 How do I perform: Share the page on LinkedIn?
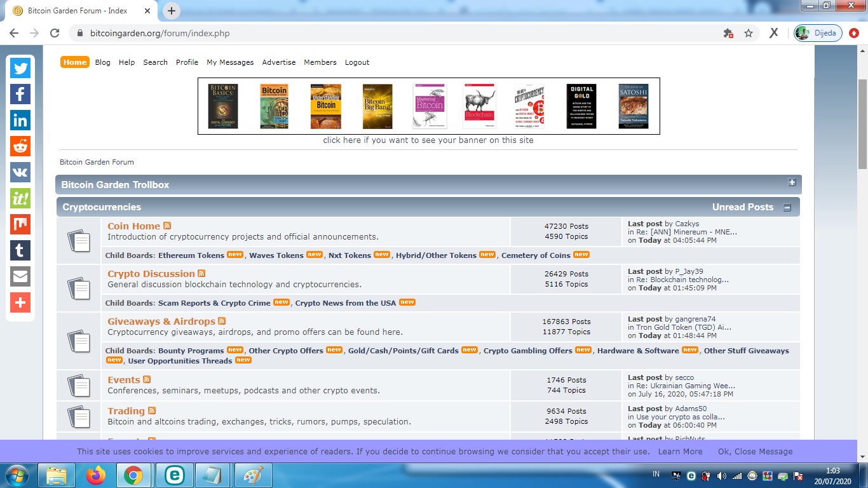[20, 120]
